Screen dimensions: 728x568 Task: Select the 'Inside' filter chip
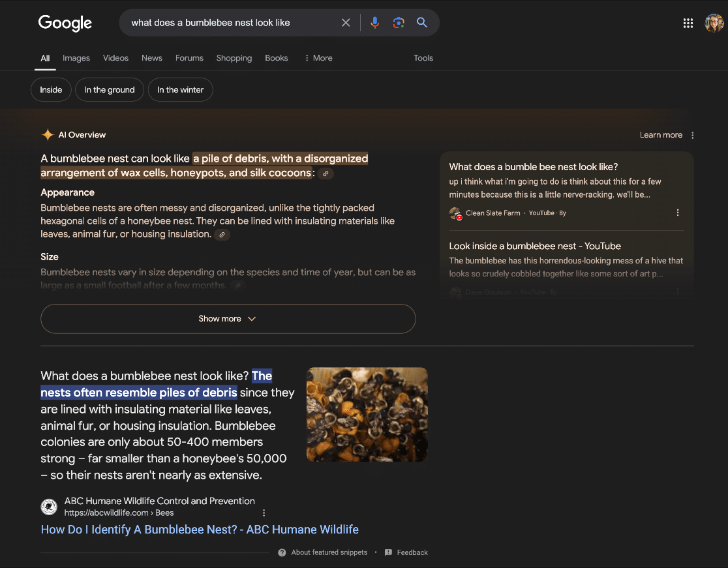tap(50, 89)
